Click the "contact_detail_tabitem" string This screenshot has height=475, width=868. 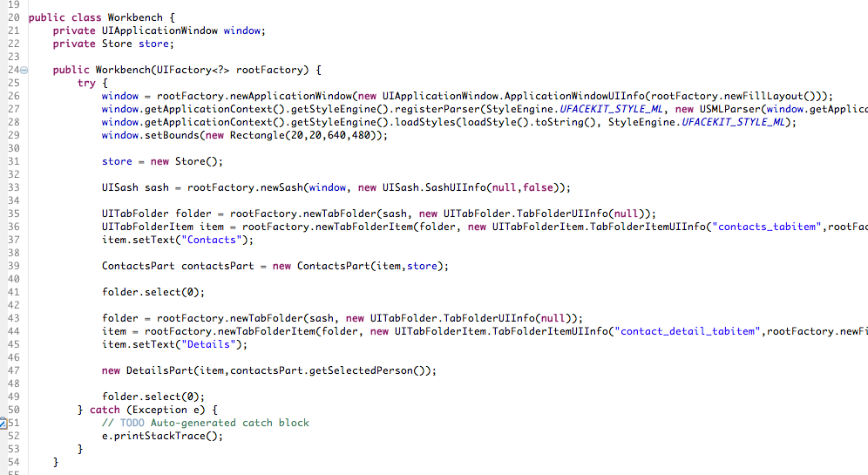(688, 331)
